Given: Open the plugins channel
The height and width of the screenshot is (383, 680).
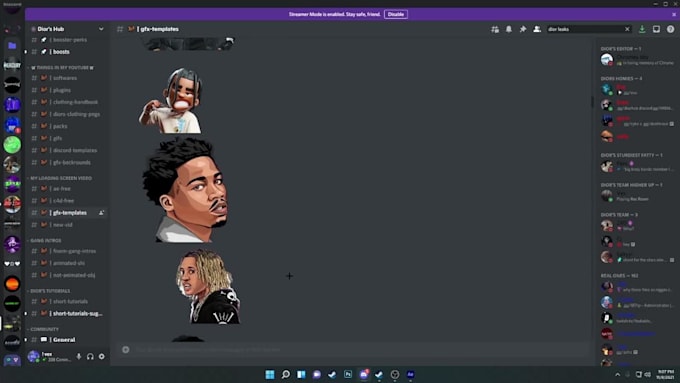Looking at the screenshot, I should click(x=67, y=90).
